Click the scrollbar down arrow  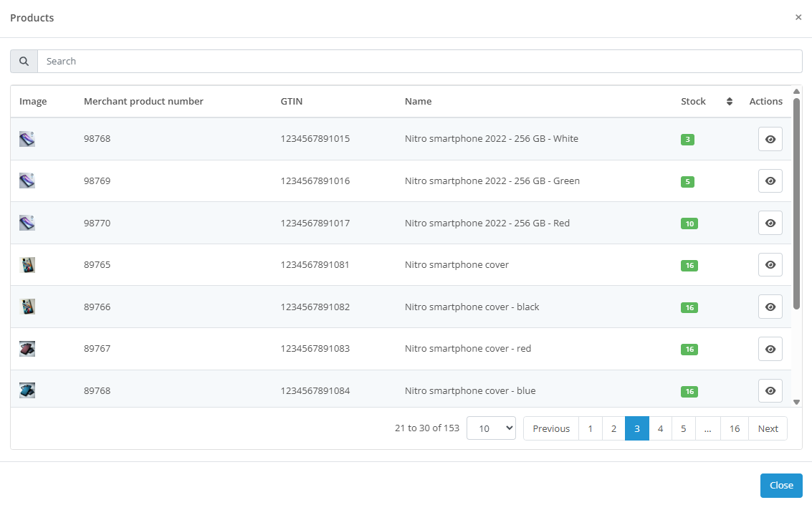coord(796,402)
